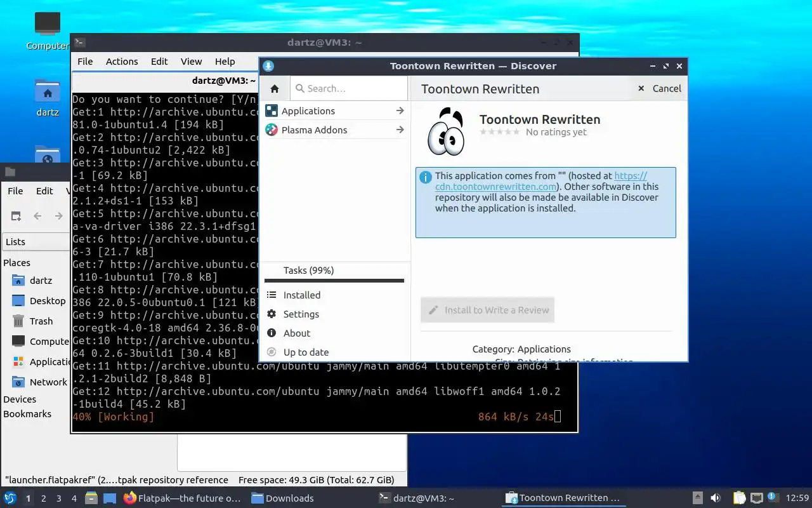Select the dartz@VM3 terminal tab
This screenshot has height=508, width=812.
(x=224, y=81)
